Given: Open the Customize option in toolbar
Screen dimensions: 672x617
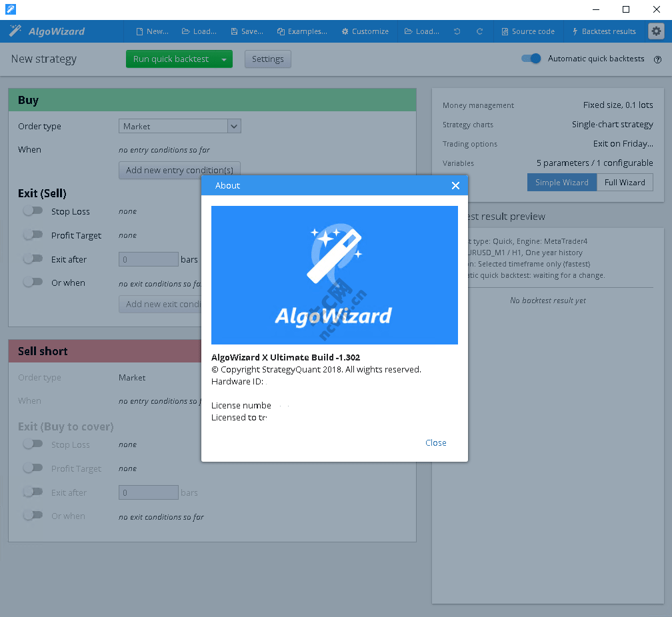Looking at the screenshot, I should point(365,31).
